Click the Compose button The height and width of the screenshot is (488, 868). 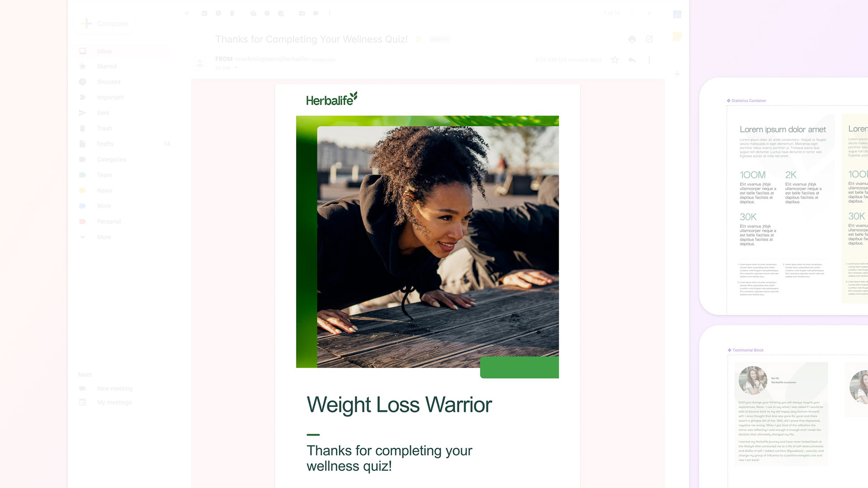[x=104, y=23]
